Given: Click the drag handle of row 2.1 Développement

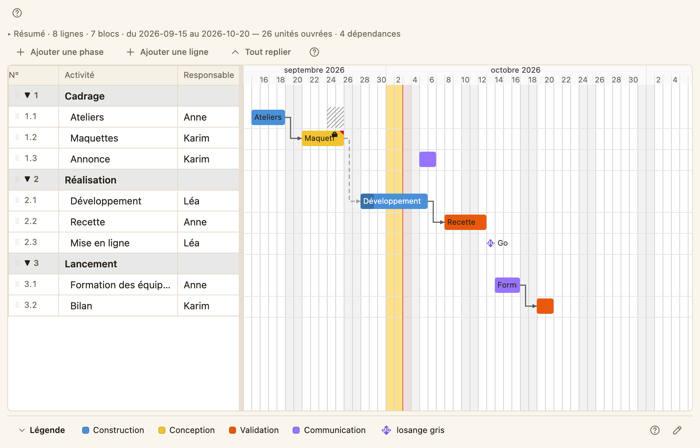Looking at the screenshot, I should pos(17,200).
